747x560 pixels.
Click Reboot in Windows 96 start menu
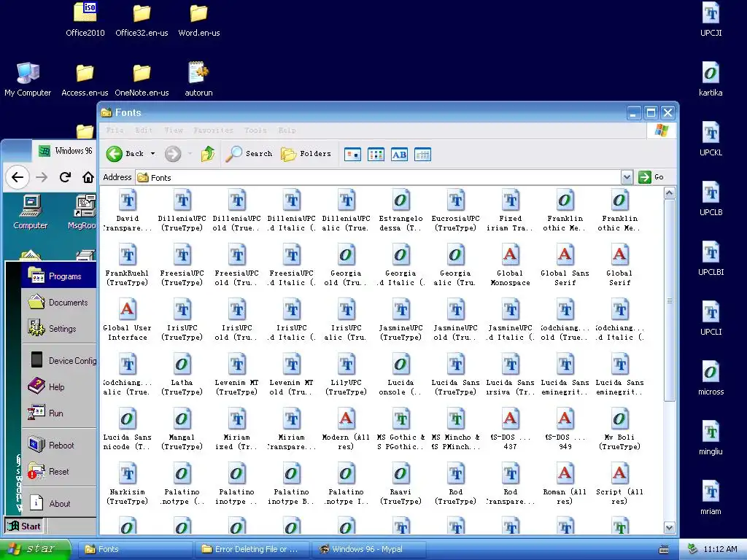pos(59,446)
